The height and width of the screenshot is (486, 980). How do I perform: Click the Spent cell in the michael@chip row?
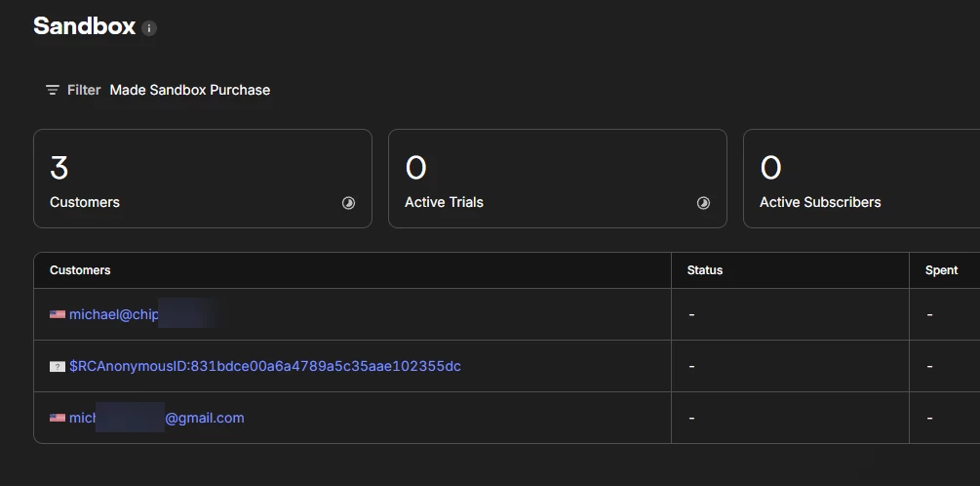click(944, 314)
